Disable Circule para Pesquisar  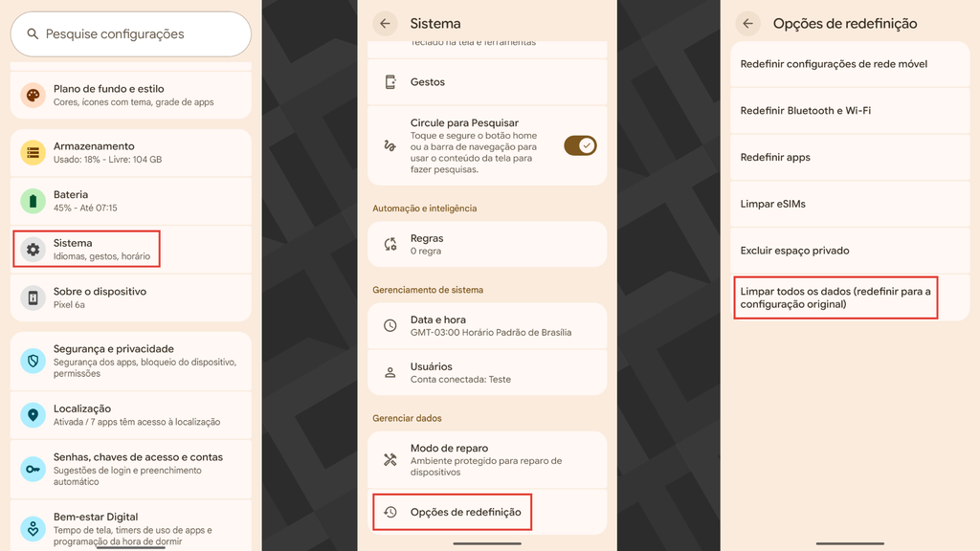point(582,145)
